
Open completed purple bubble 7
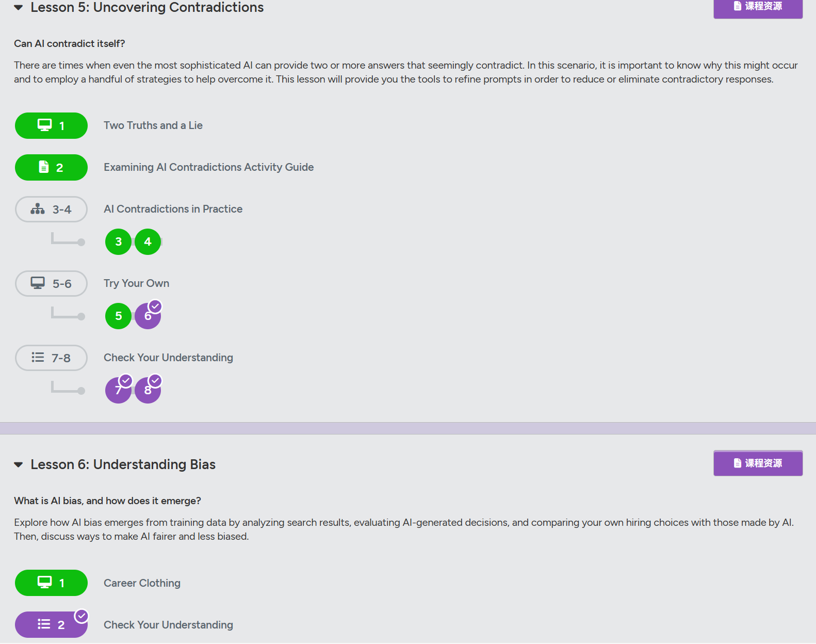(x=119, y=390)
